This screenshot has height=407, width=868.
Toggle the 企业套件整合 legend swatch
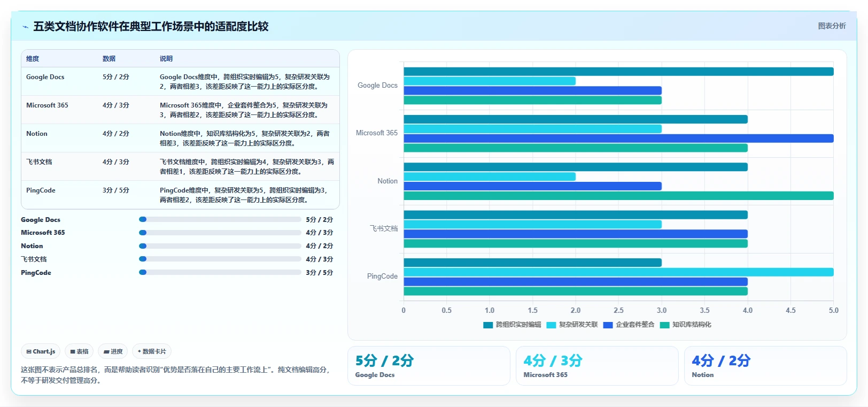point(608,325)
